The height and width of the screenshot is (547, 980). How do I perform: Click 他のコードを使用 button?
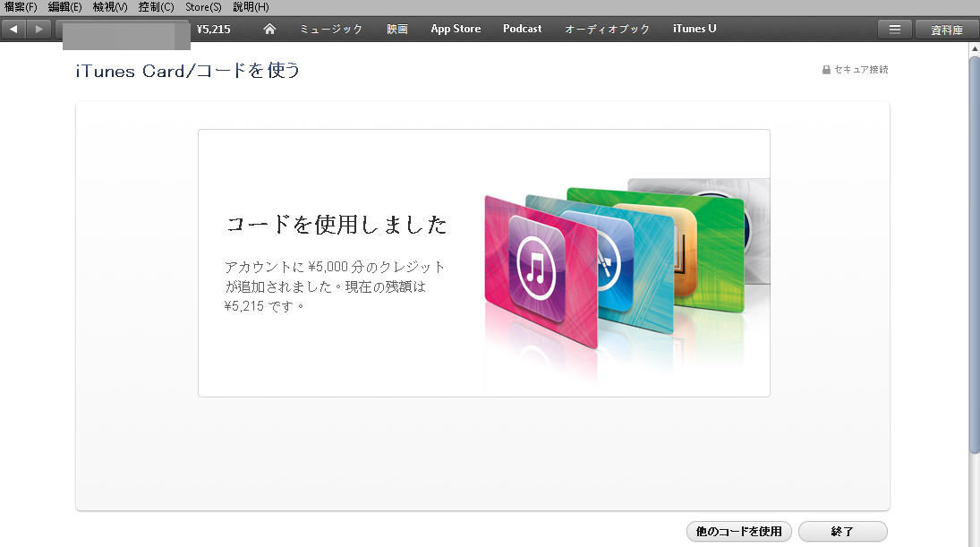[738, 532]
